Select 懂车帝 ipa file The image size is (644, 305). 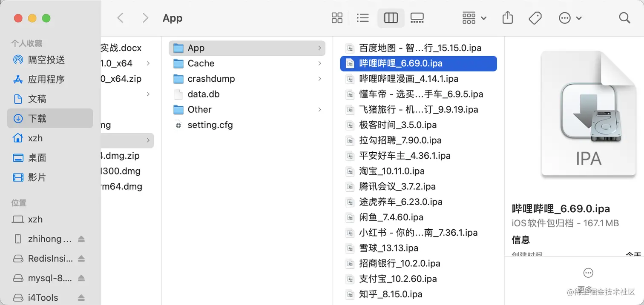tap(419, 94)
